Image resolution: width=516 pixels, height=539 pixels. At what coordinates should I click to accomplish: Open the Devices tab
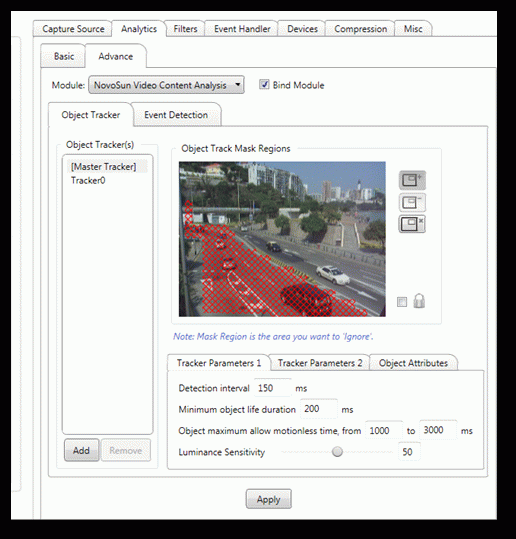point(302,29)
